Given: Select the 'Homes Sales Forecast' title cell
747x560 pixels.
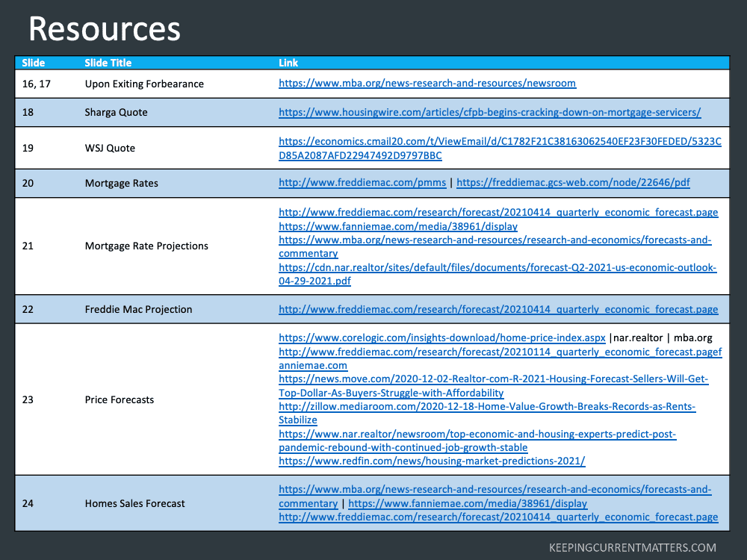Looking at the screenshot, I should [134, 503].
